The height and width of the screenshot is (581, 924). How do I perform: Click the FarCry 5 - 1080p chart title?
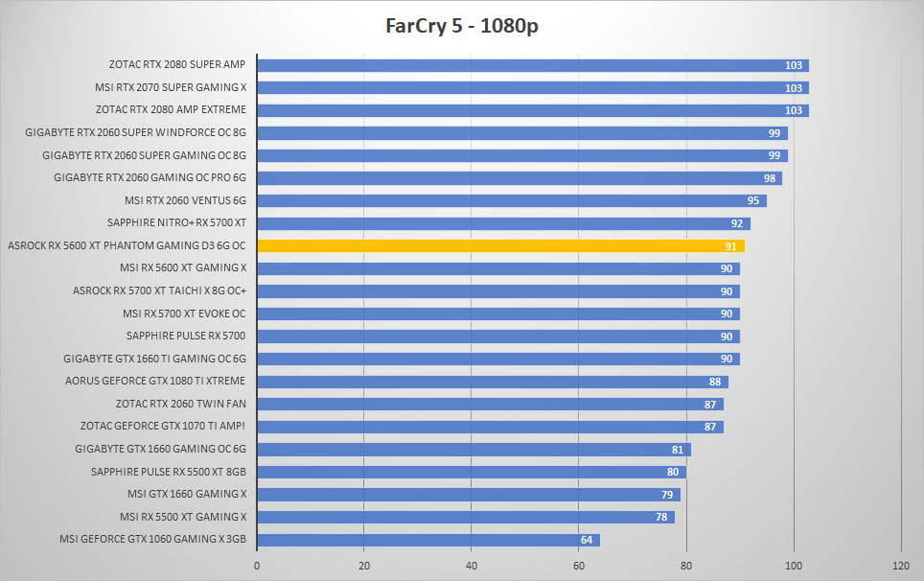coord(462,27)
